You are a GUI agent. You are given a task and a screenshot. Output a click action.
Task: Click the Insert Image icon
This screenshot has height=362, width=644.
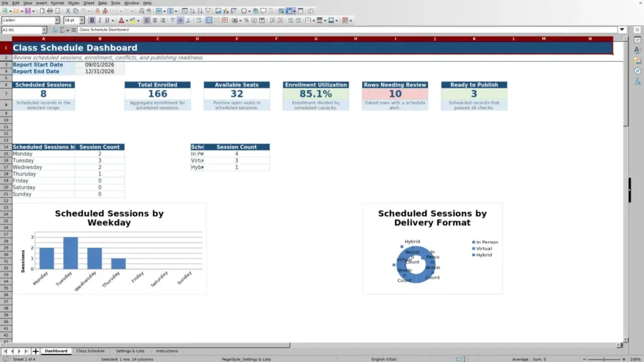pos(218,11)
